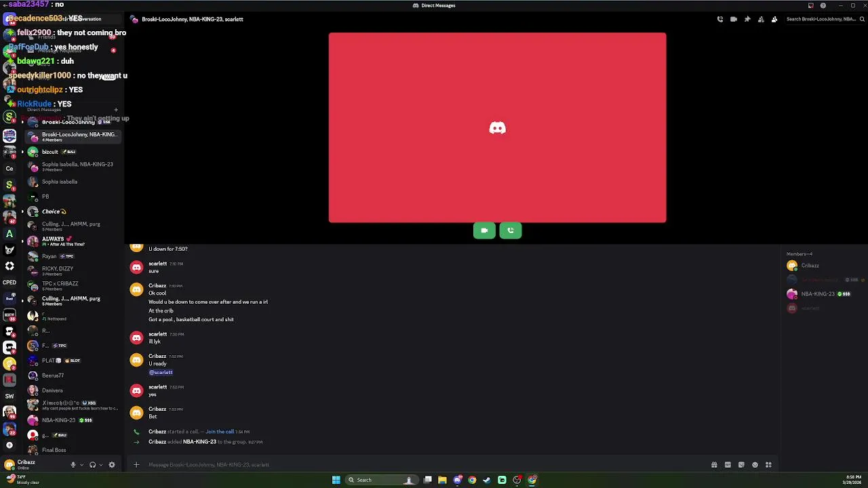Open the Choice direct message
Viewport: 868px width, 488px height.
pyautogui.click(x=73, y=211)
